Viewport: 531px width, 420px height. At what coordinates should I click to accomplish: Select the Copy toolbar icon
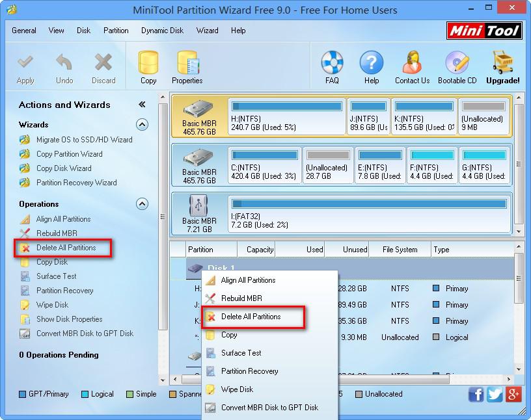click(148, 66)
